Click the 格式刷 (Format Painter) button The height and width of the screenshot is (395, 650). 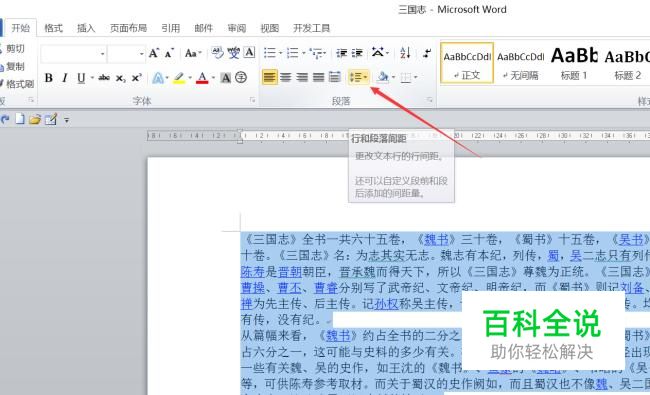pos(17,84)
